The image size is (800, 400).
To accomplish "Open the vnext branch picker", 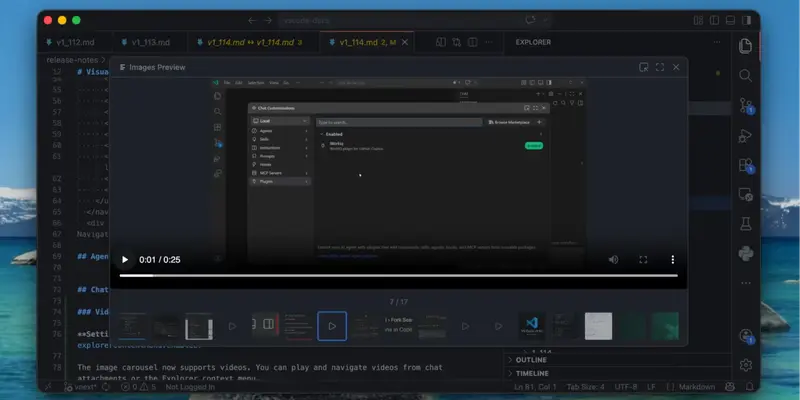I will click(80, 387).
